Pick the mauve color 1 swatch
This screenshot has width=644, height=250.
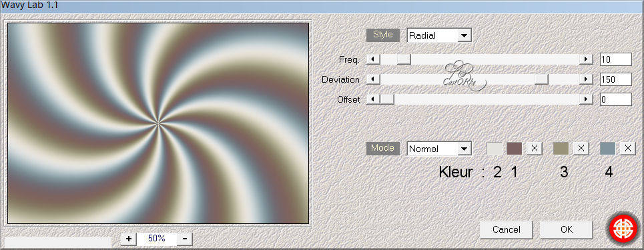pos(515,149)
